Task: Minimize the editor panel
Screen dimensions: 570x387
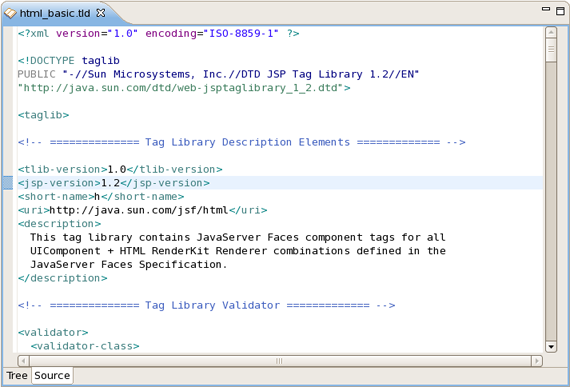Action: pos(546,9)
